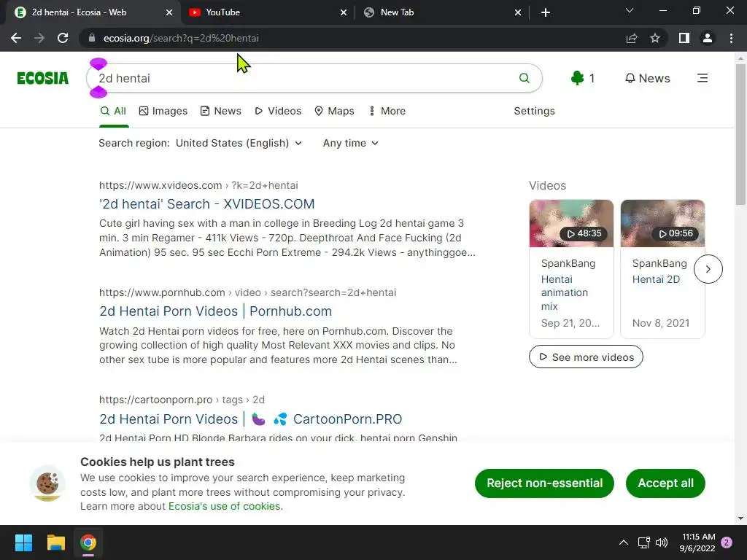This screenshot has width=747, height=560.
Task: Click the Chrome taskbar icon
Action: tap(88, 542)
